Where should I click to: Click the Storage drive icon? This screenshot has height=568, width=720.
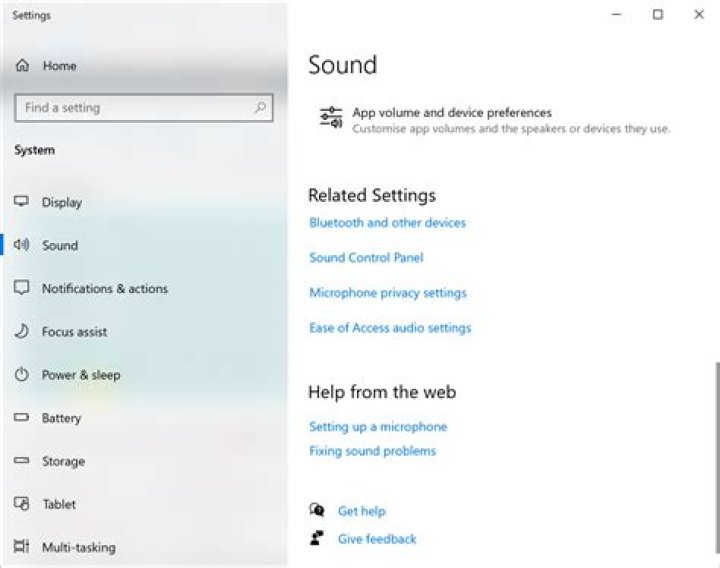[x=22, y=461]
